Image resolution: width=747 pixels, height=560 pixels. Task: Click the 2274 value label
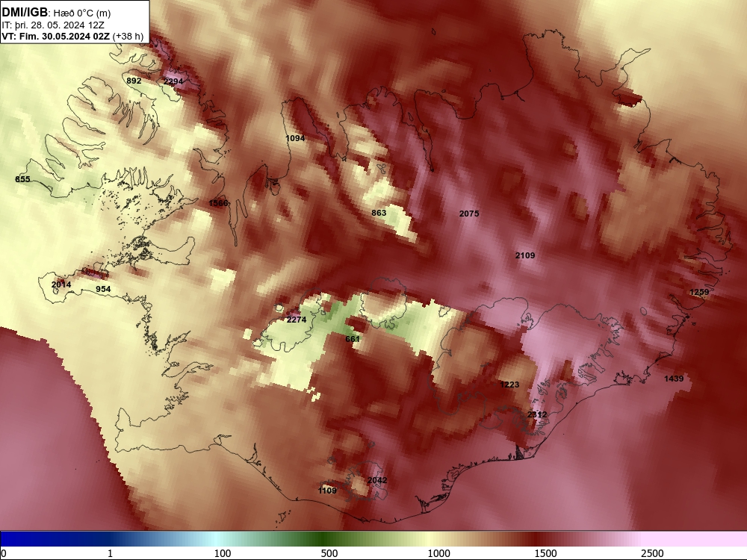point(297,320)
